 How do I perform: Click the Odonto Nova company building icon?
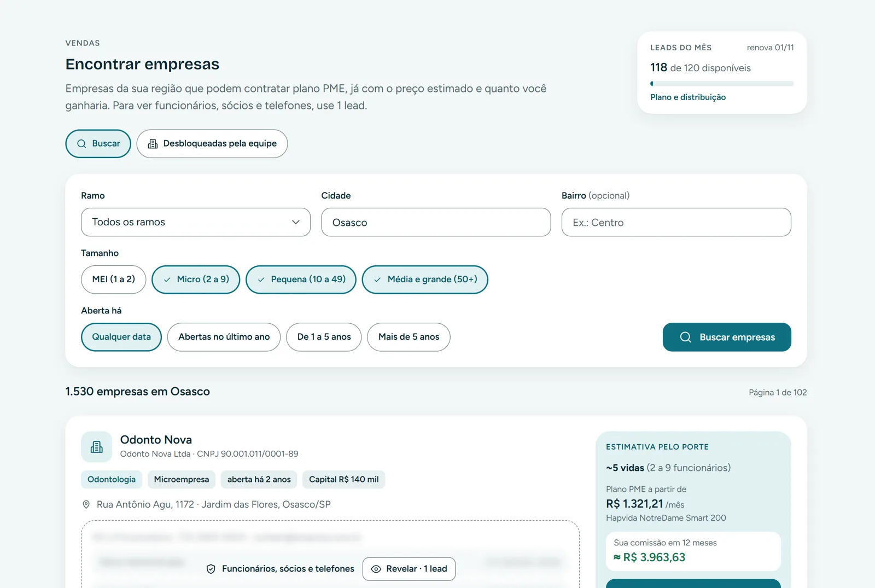tap(97, 447)
